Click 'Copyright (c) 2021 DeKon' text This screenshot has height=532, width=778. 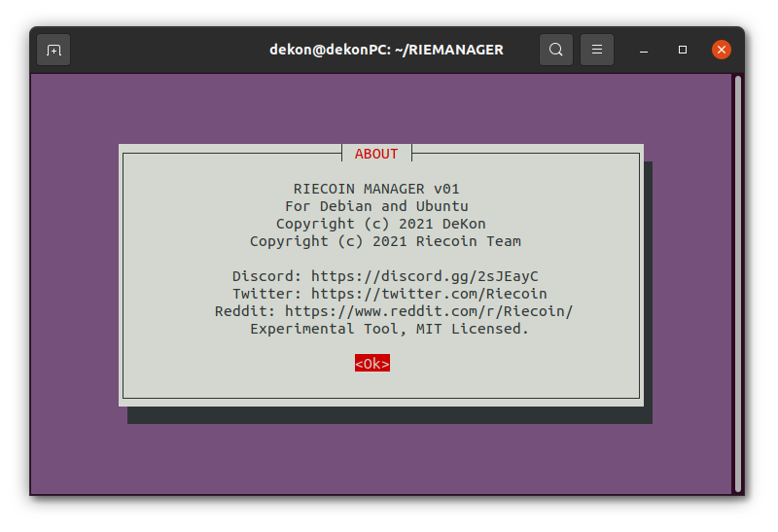tap(380, 224)
